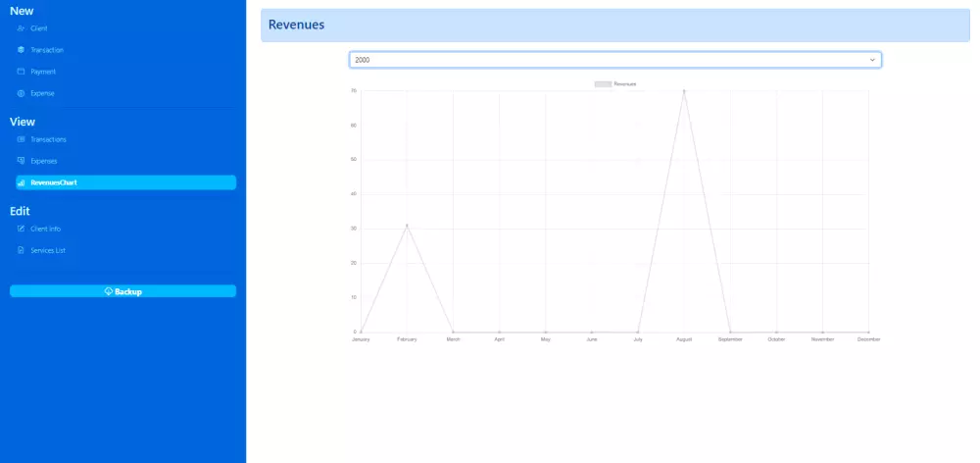Click the February peak data point
This screenshot has height=463, width=980.
click(x=407, y=226)
